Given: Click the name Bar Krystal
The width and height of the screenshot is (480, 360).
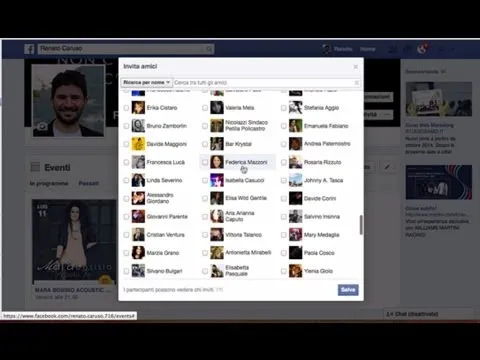Looking at the screenshot, I should tap(238, 144).
